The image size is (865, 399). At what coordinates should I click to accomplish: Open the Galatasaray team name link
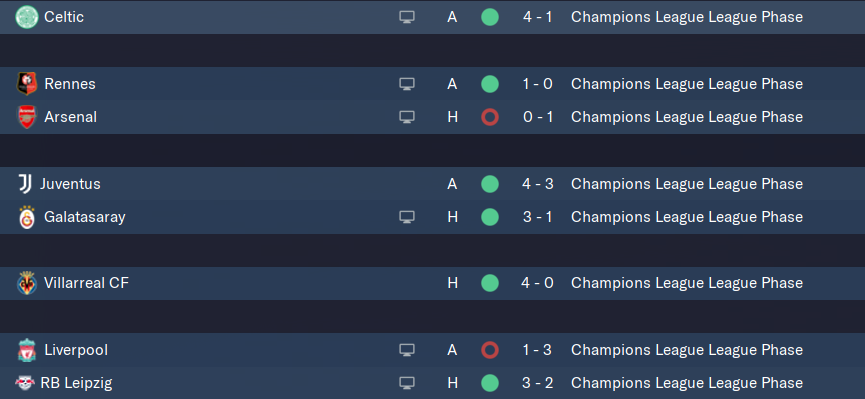[x=85, y=217]
